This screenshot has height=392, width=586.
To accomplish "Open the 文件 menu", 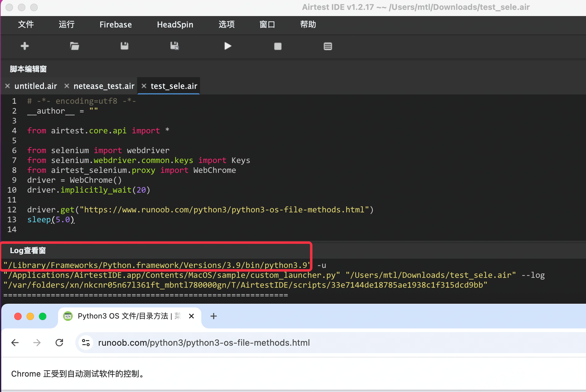I will tap(26, 24).
